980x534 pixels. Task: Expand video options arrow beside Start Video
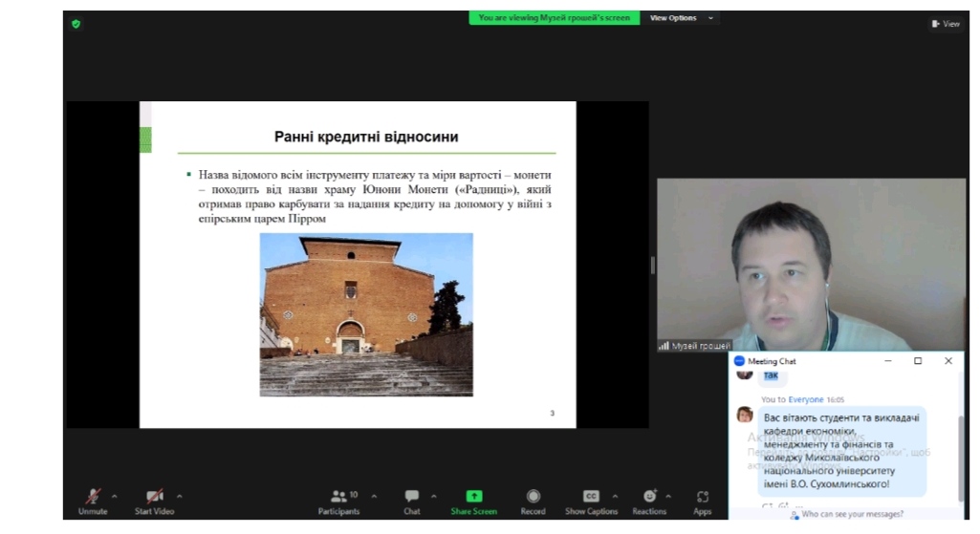pos(179,496)
